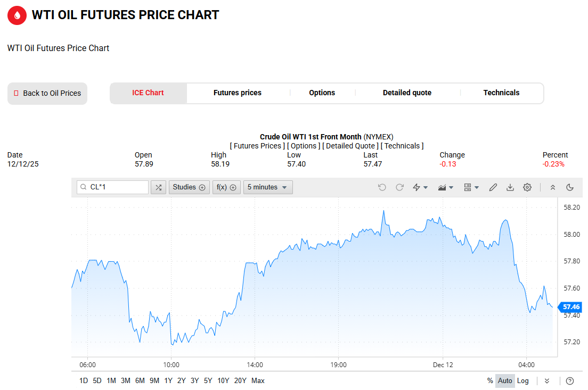Open chart settings gear
588x390 pixels.
click(527, 187)
